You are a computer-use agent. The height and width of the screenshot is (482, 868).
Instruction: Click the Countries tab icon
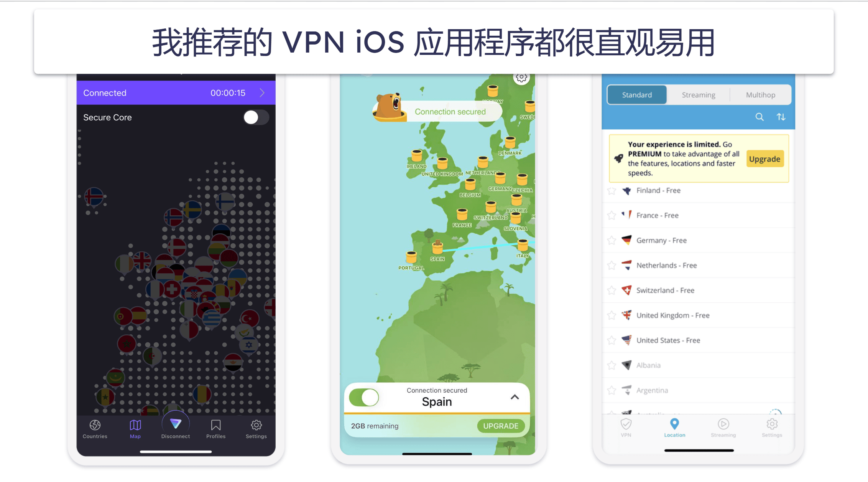click(x=95, y=428)
